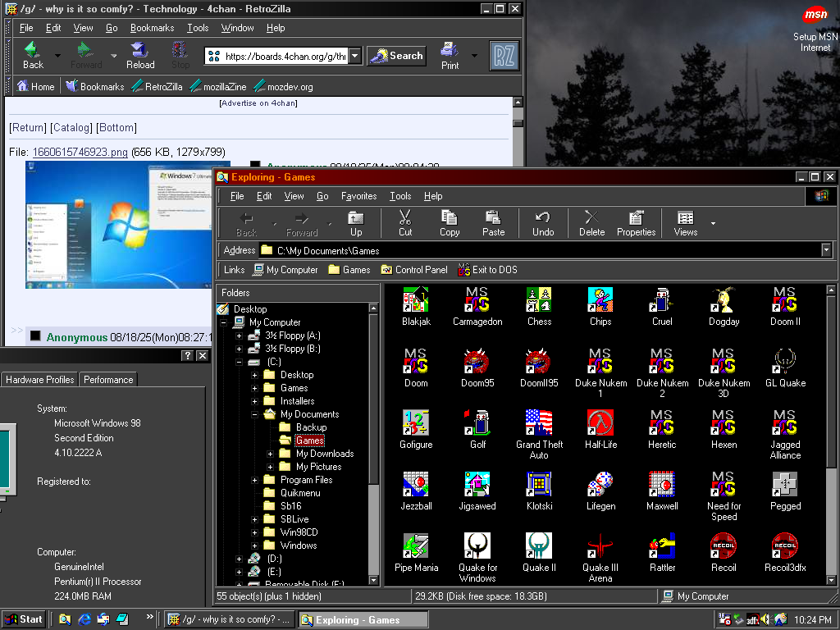Expand the Program Files folder node
The height and width of the screenshot is (630, 840).
pyautogui.click(x=254, y=480)
